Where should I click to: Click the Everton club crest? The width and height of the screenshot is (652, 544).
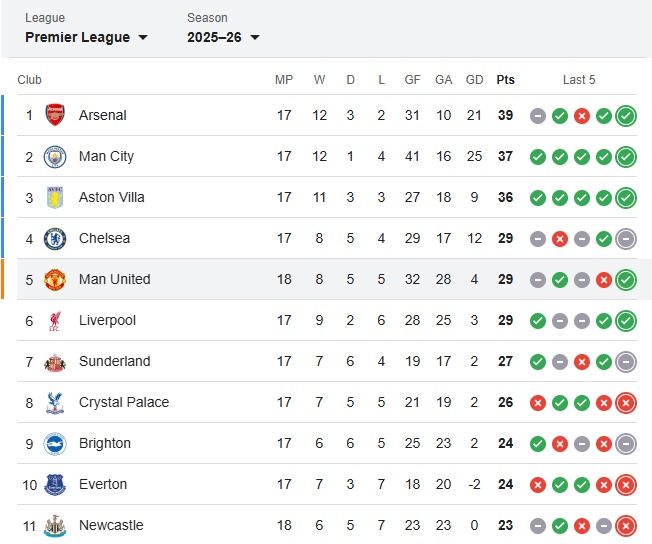[x=55, y=485]
